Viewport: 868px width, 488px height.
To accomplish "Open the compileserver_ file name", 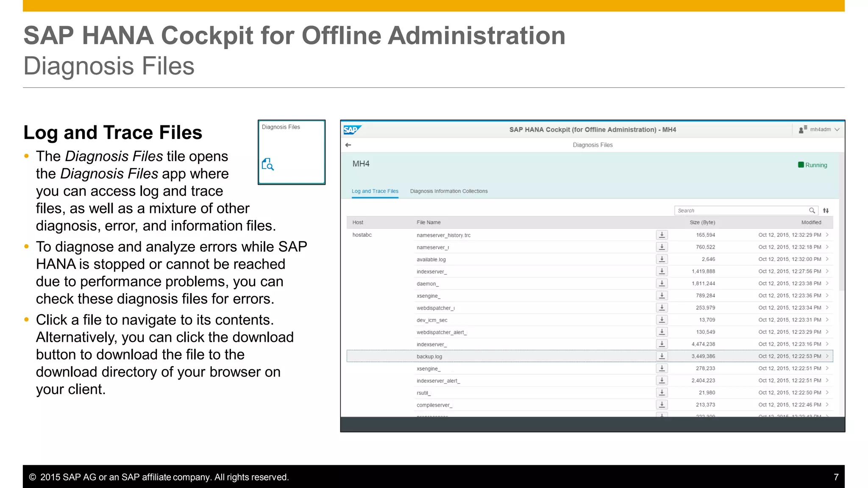I will [x=434, y=405].
